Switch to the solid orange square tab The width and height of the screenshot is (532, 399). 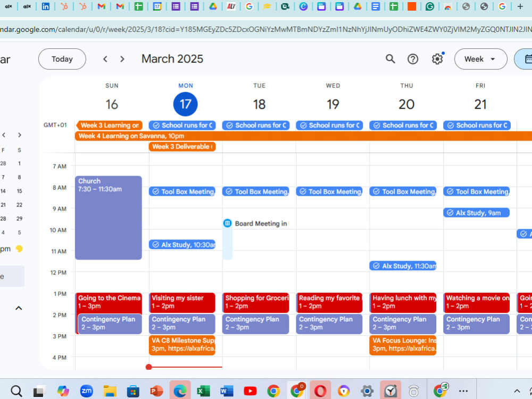pos(412,6)
